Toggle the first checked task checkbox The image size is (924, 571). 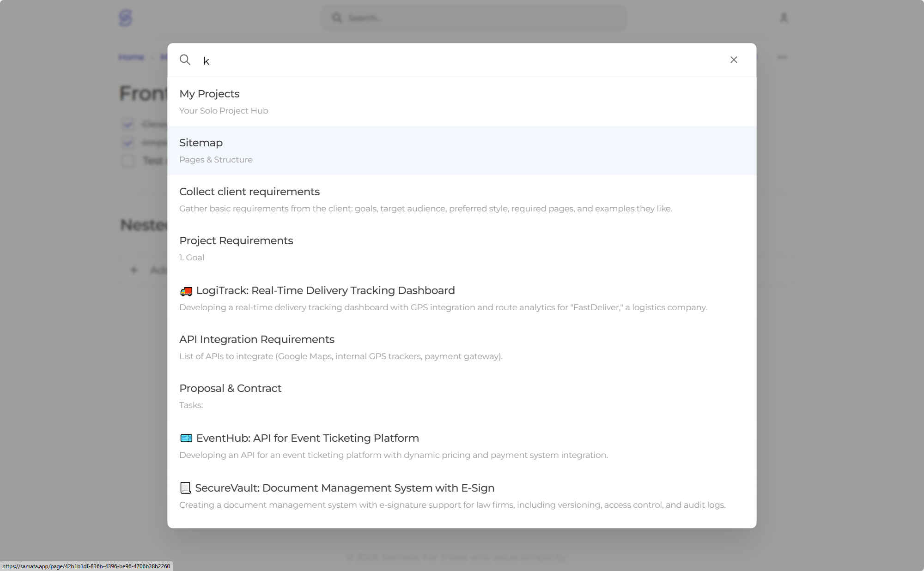[128, 124]
